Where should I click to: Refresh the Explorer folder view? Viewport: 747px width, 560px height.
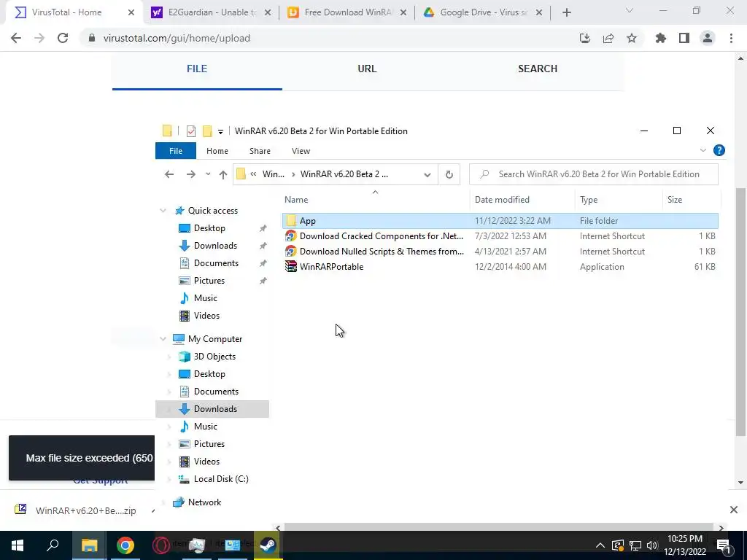[449, 174]
